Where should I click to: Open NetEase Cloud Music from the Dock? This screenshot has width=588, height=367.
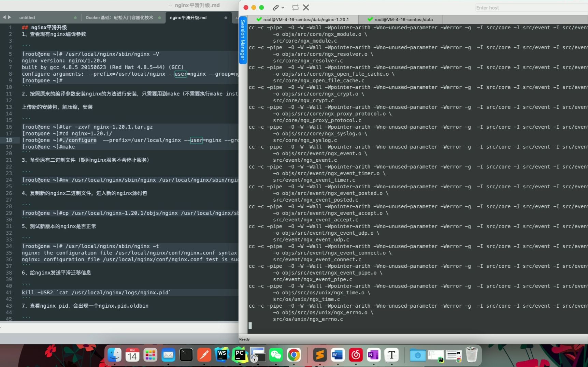(x=356, y=355)
